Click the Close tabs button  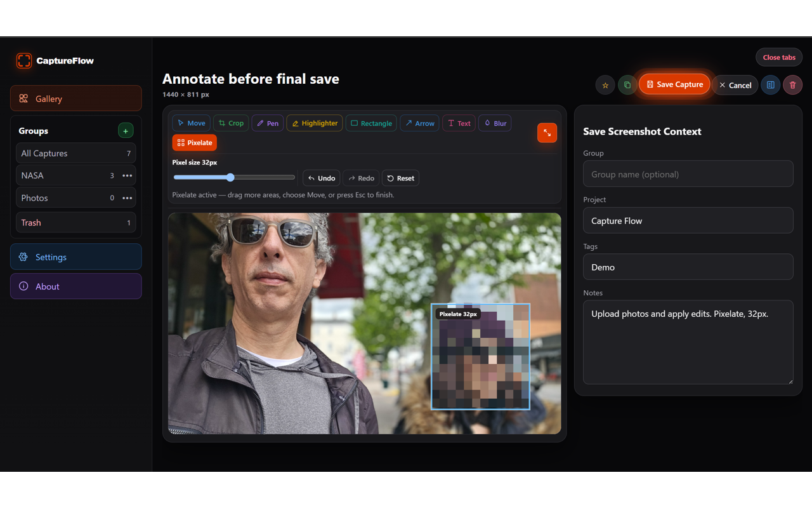[x=779, y=57]
